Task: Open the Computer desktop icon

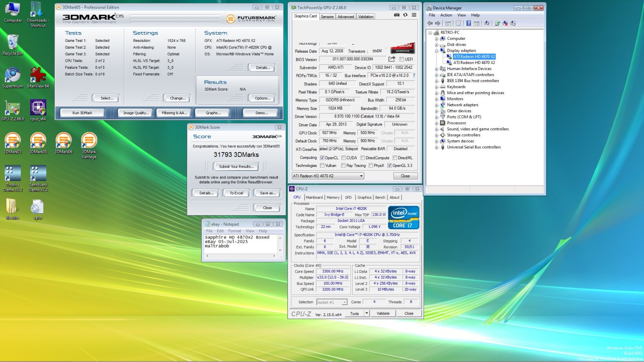Action: tap(13, 12)
